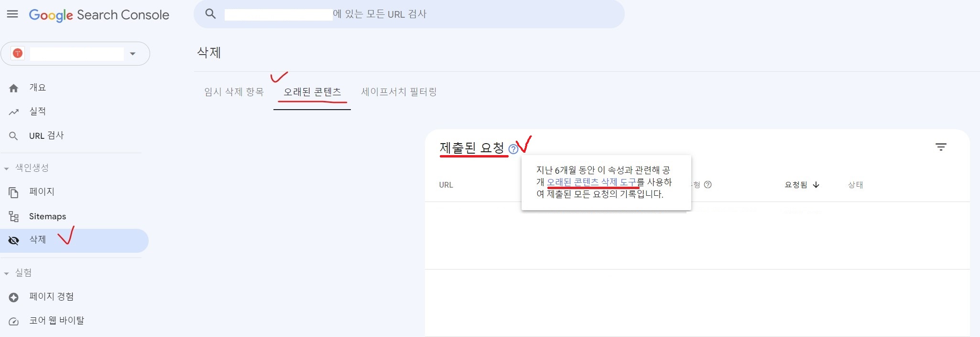Click the 제출된 요청 help question mark

pyautogui.click(x=514, y=149)
